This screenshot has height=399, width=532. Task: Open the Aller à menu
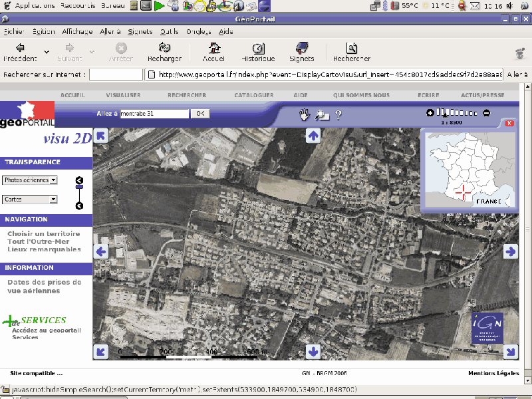(x=110, y=31)
